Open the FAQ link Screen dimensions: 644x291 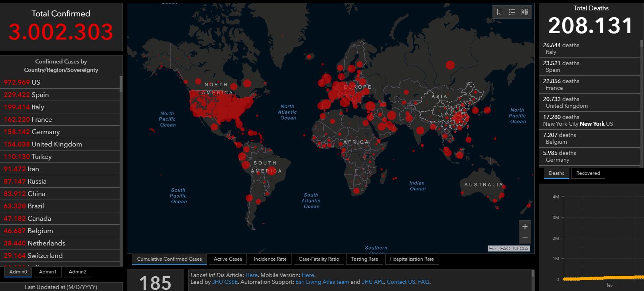[423, 282]
